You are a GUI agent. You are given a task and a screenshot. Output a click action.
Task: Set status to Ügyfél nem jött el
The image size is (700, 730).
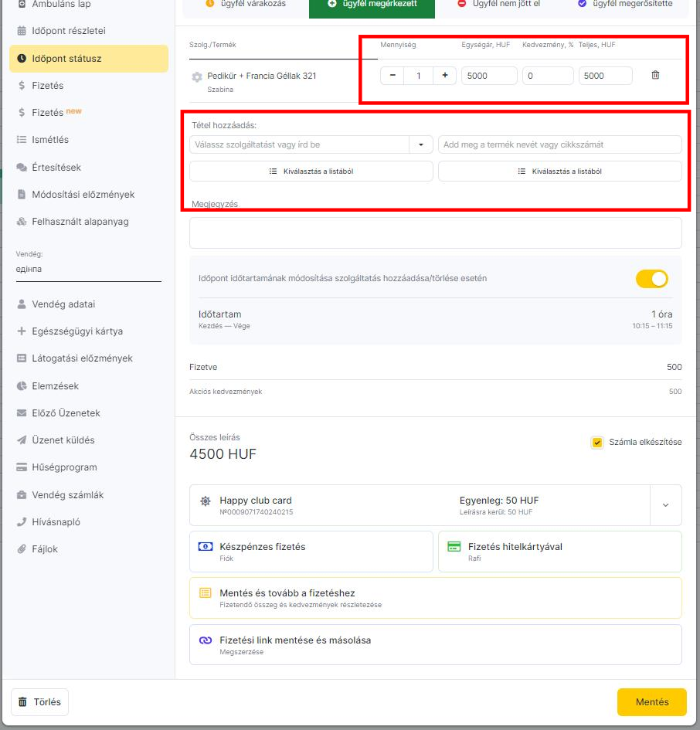pos(498,4)
